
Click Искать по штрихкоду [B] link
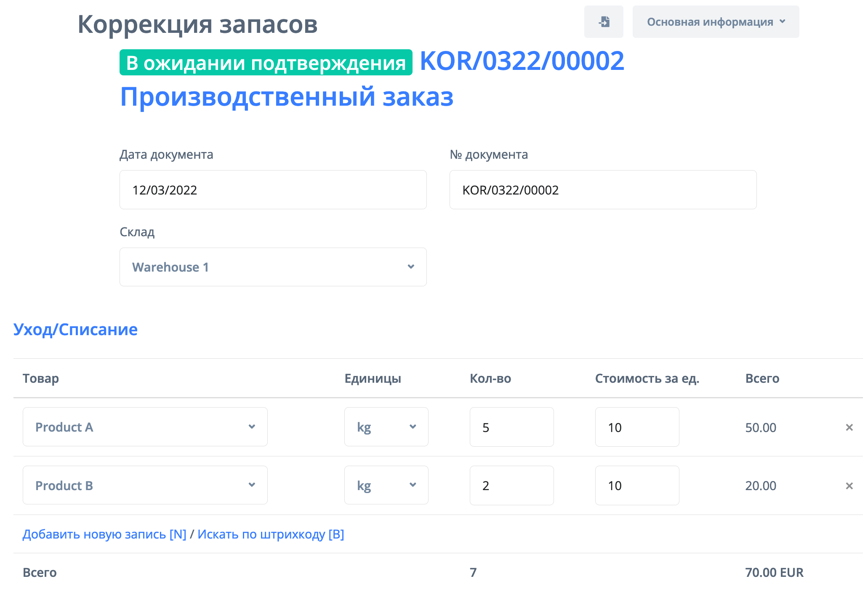(271, 534)
